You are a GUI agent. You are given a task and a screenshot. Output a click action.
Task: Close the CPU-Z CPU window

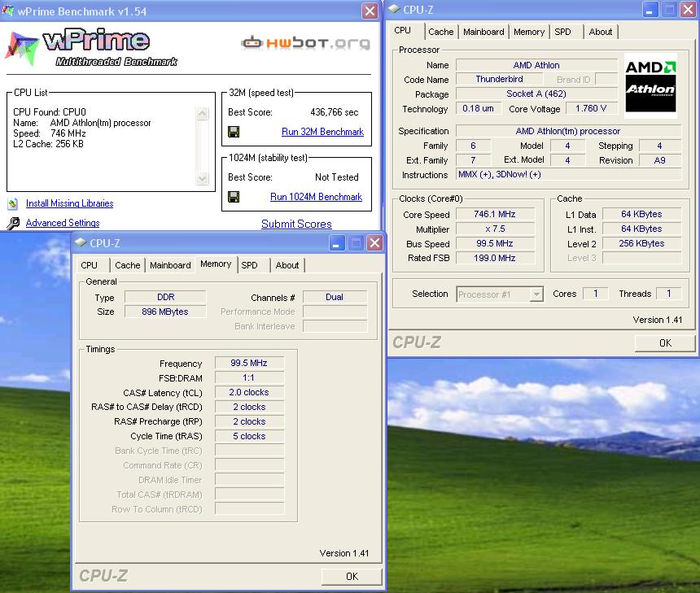(x=689, y=10)
